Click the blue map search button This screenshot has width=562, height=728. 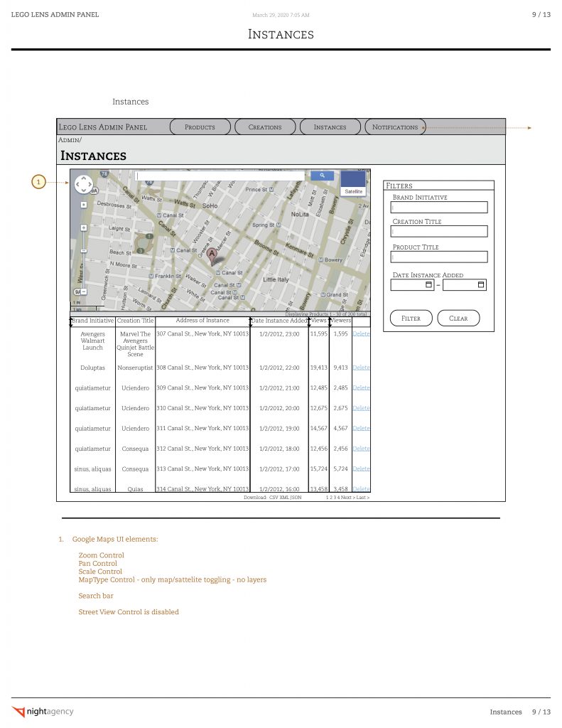coord(322,176)
